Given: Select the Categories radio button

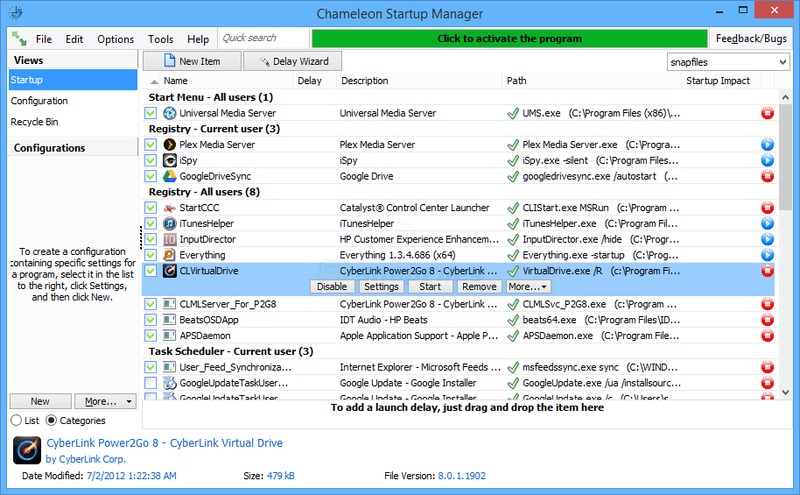Looking at the screenshot, I should (51, 420).
